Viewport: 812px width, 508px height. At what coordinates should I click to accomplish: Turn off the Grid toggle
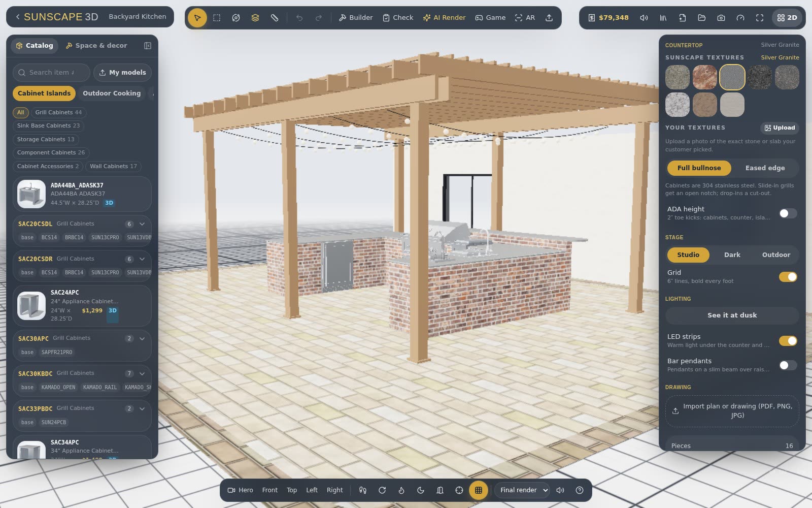coord(788,277)
